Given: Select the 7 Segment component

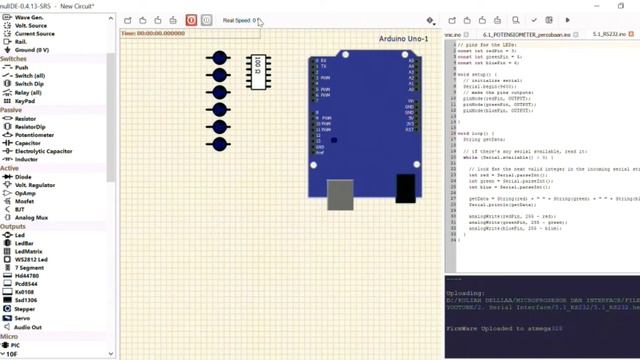Looking at the screenshot, I should (29, 268).
